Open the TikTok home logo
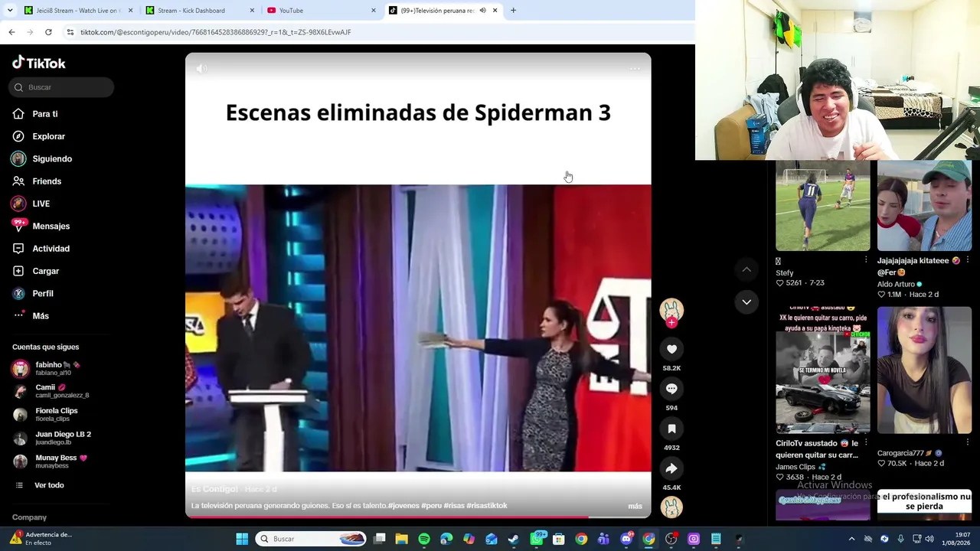The width and height of the screenshot is (980, 551). [x=39, y=63]
